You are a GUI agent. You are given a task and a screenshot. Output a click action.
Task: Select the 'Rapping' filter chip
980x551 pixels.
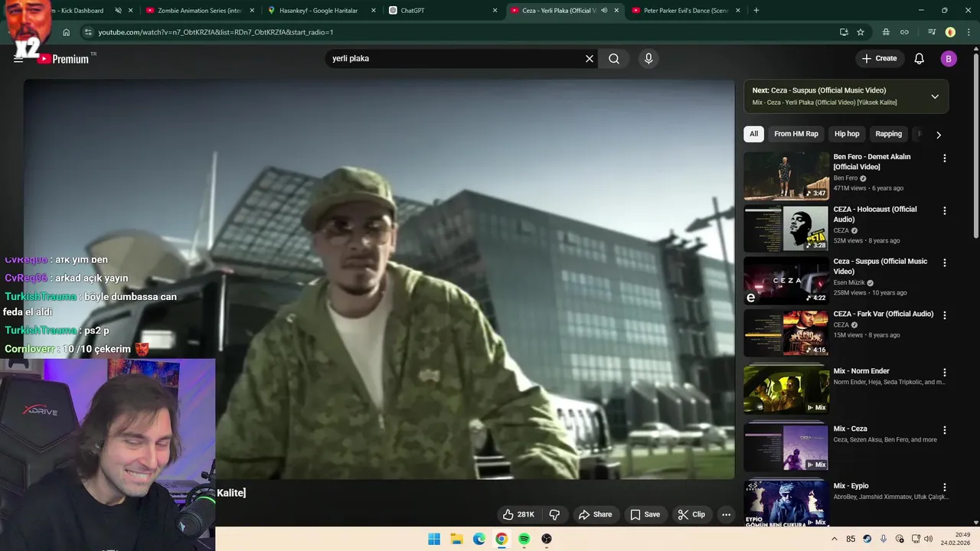(x=888, y=134)
